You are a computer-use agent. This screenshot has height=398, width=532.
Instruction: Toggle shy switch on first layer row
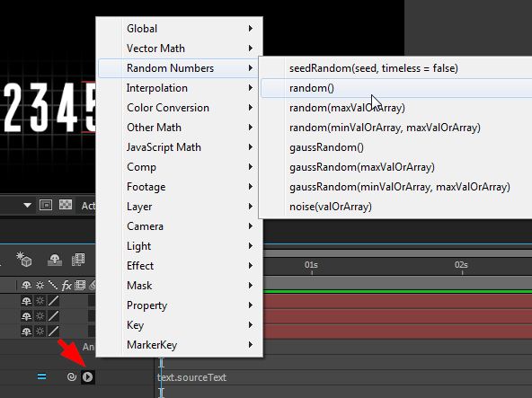tap(26, 301)
